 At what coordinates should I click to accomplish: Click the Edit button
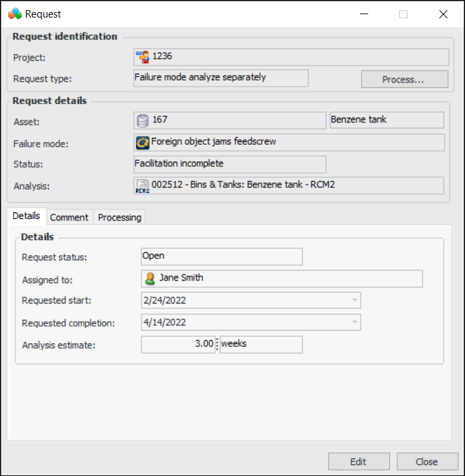tap(359, 461)
